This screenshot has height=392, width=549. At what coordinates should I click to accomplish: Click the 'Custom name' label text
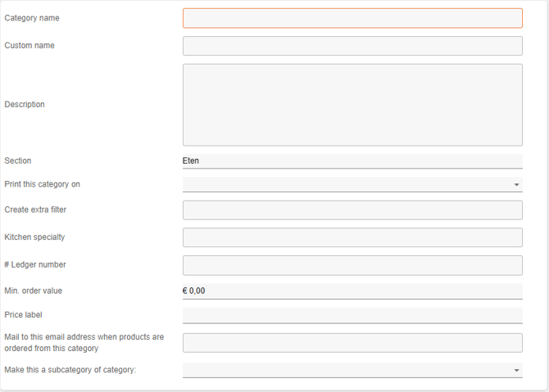[29, 46]
